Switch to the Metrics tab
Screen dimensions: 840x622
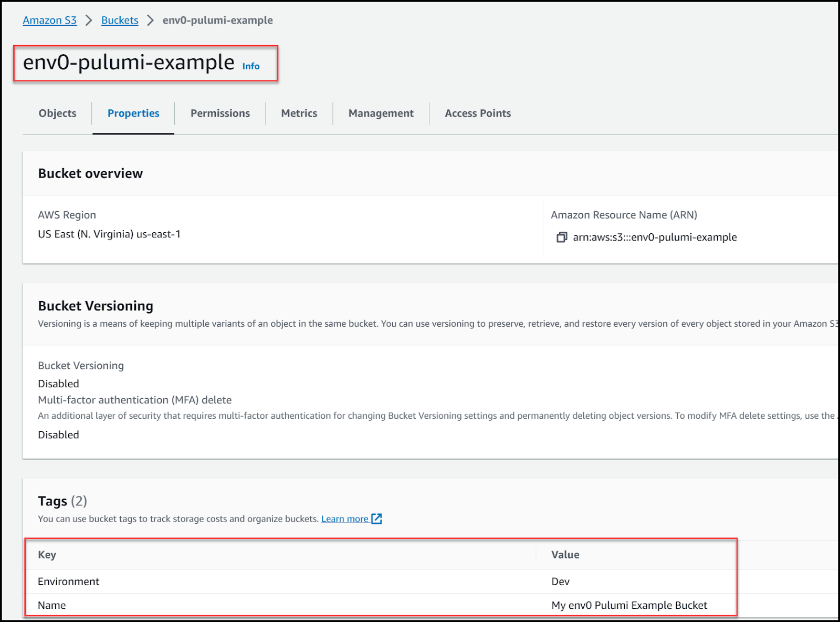click(x=299, y=113)
